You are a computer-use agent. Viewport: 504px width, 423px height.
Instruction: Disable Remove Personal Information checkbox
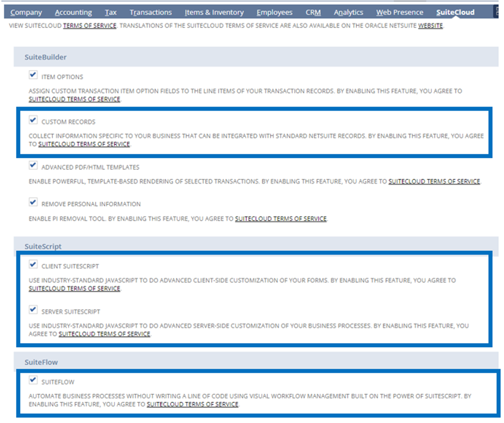[x=33, y=202]
